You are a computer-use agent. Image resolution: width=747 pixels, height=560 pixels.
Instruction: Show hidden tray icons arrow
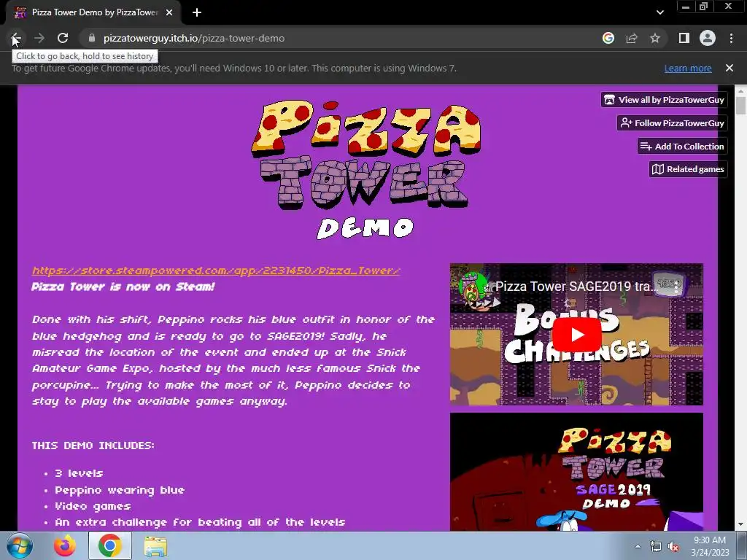click(x=638, y=546)
